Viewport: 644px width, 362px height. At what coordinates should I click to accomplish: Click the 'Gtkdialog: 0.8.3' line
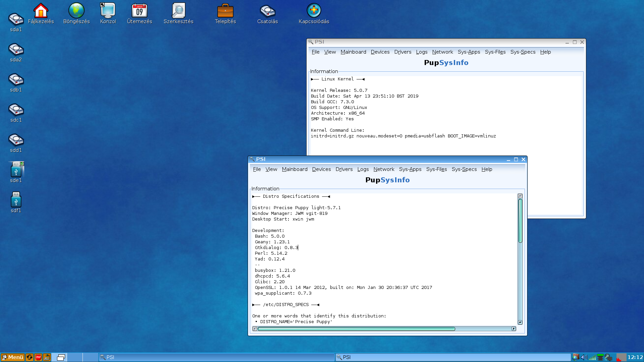(276, 248)
